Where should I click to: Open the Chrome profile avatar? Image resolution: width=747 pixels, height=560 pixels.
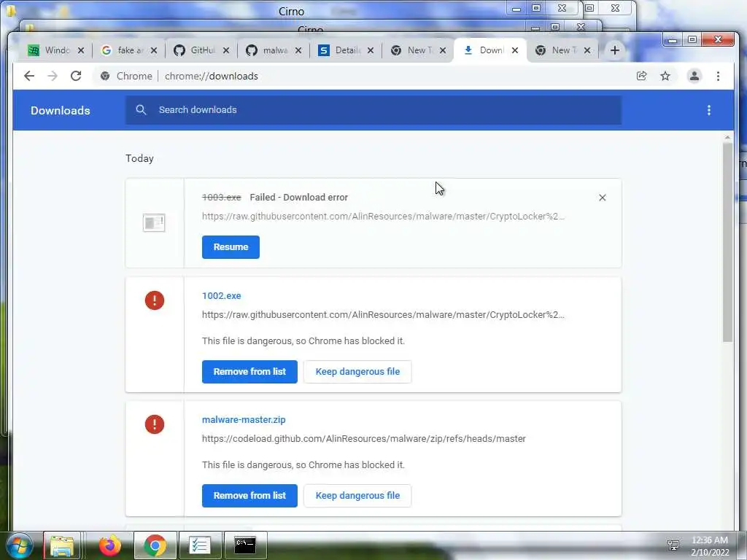(694, 76)
